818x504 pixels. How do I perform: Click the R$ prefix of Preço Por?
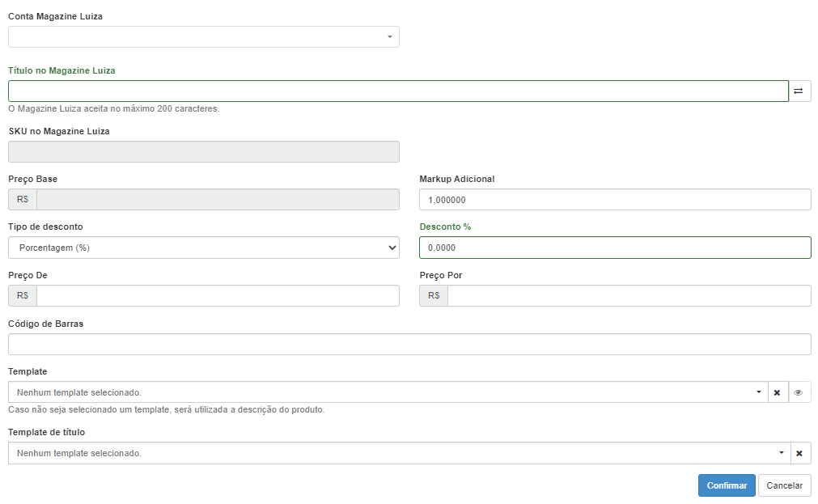pyautogui.click(x=434, y=296)
